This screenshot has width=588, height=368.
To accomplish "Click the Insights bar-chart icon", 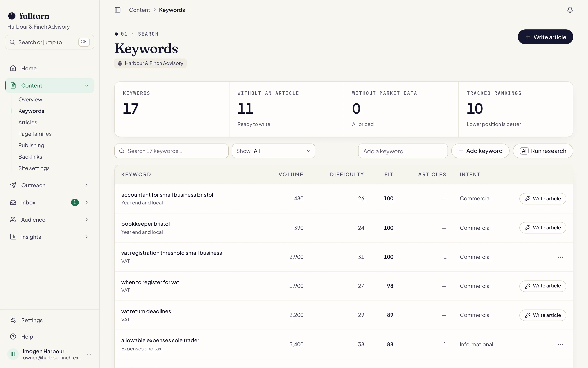I will coord(13,237).
